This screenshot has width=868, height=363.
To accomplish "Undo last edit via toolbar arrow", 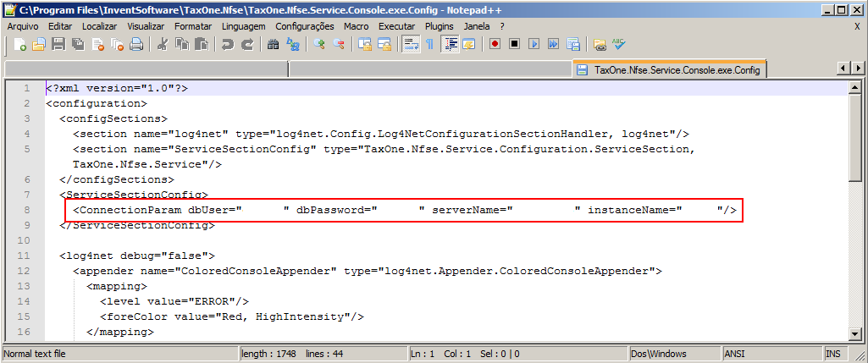I will click(x=228, y=45).
